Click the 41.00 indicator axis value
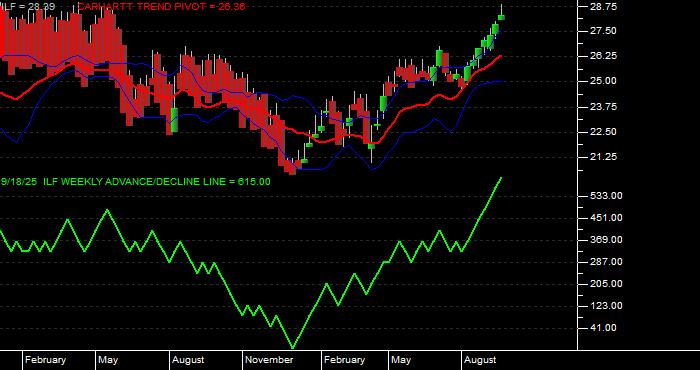 (604, 328)
